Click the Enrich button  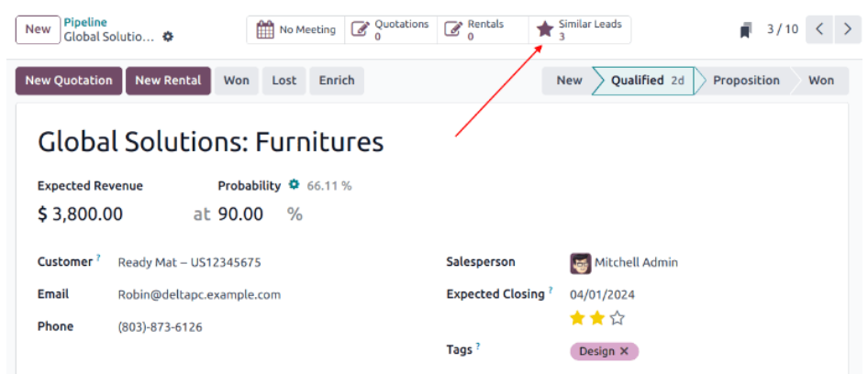coord(337,81)
